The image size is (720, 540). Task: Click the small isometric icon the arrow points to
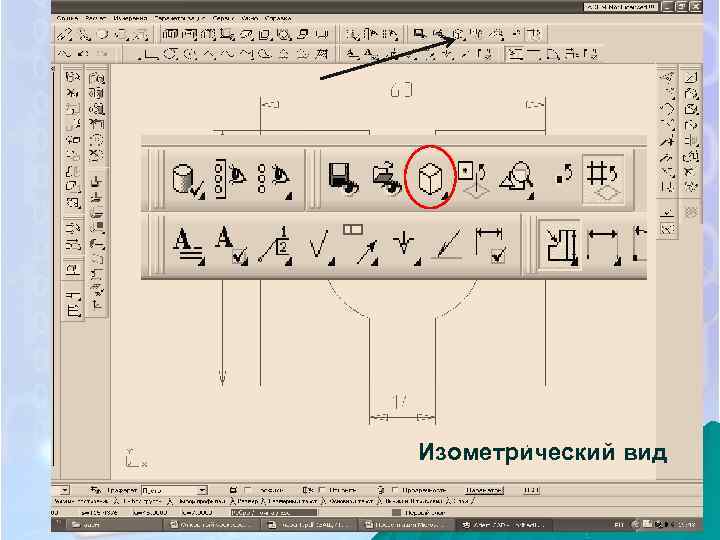tap(459, 34)
